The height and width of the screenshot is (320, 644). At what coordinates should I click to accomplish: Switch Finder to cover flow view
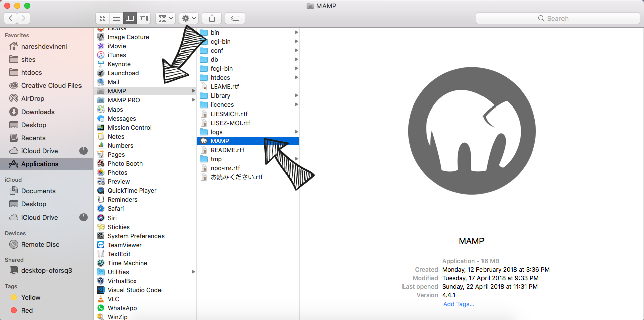pos(144,18)
